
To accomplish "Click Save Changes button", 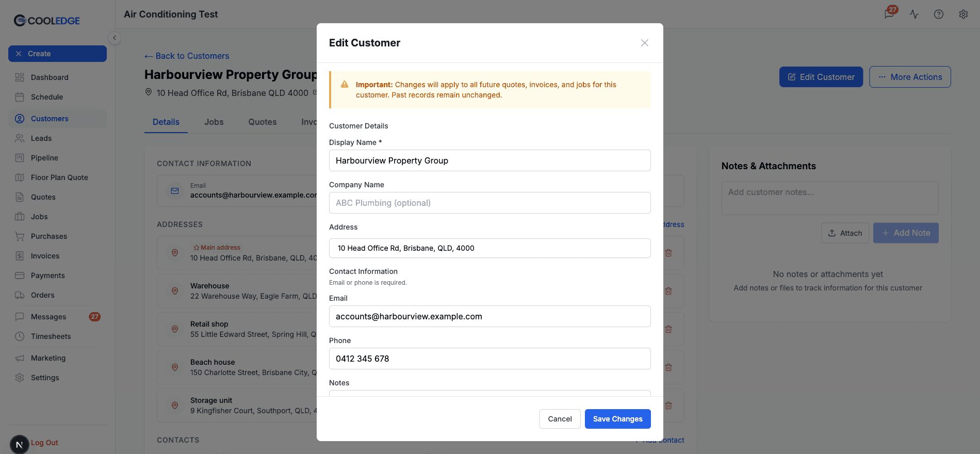I will pos(618,419).
